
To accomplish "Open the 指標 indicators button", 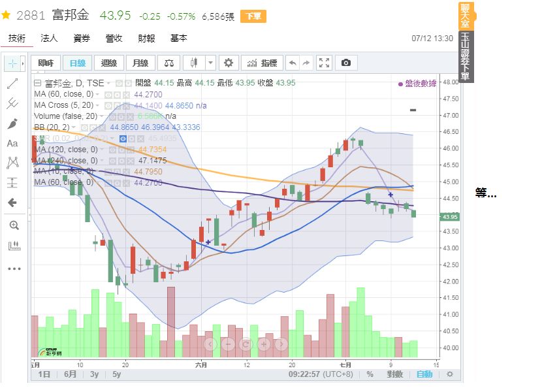I will [262, 63].
